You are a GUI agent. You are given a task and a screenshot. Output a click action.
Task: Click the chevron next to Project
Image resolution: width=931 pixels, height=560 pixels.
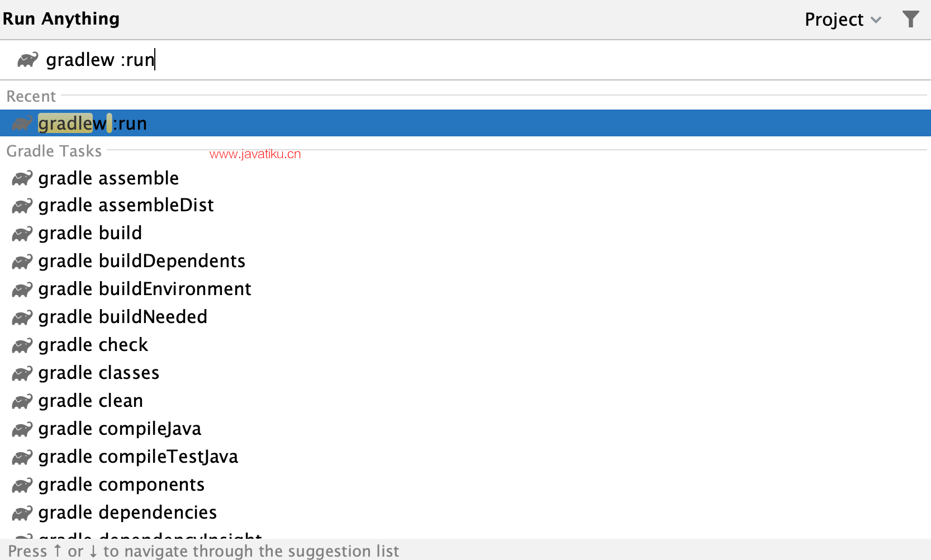876,20
